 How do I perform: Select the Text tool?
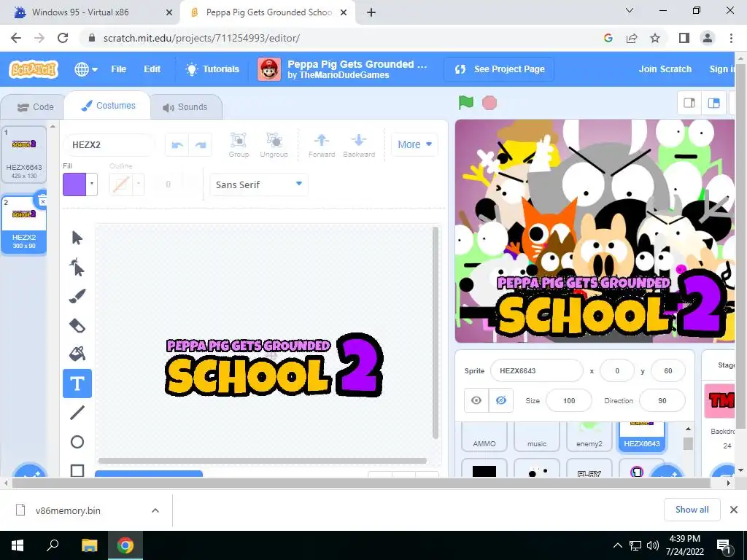coord(77,384)
